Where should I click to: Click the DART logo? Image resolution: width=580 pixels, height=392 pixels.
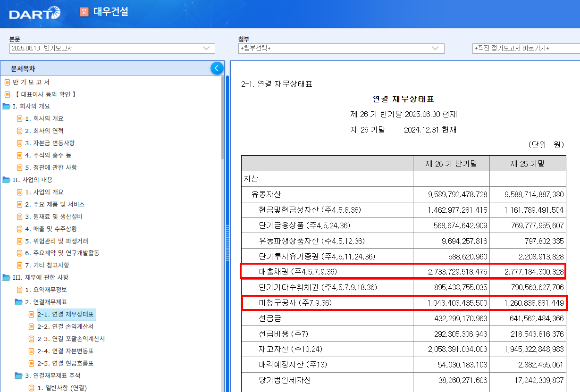tap(34, 13)
